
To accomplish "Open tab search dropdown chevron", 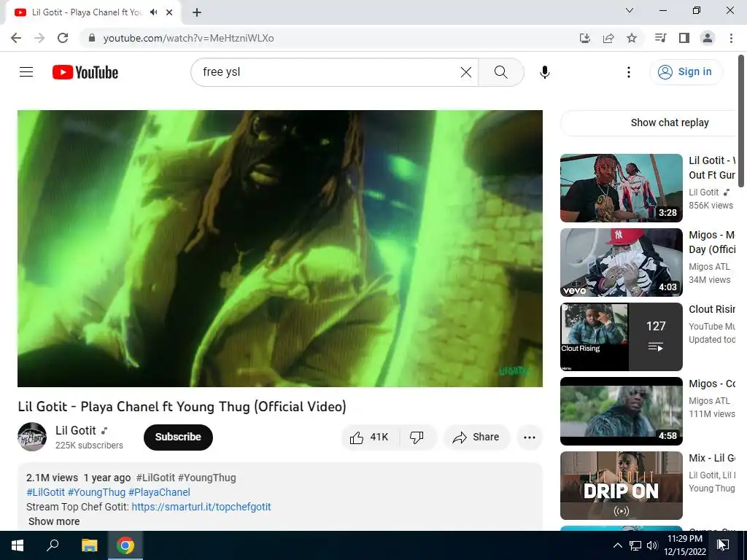I will [630, 10].
